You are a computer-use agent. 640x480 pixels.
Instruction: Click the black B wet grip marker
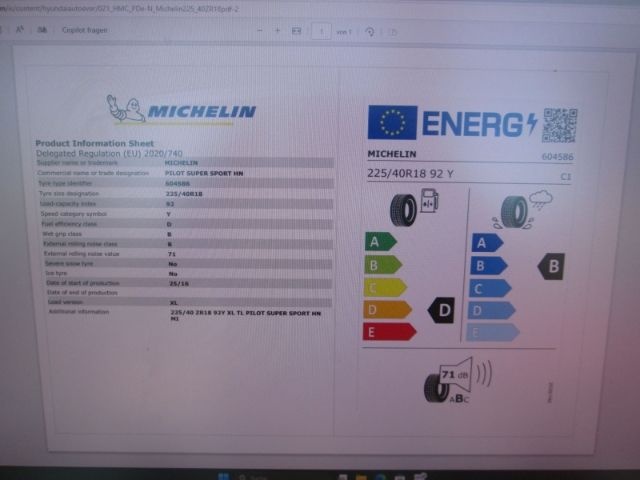pos(551,266)
